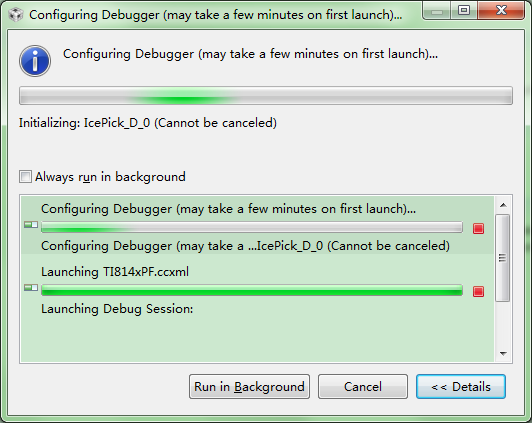Click the application icon in title bar

tap(16, 15)
